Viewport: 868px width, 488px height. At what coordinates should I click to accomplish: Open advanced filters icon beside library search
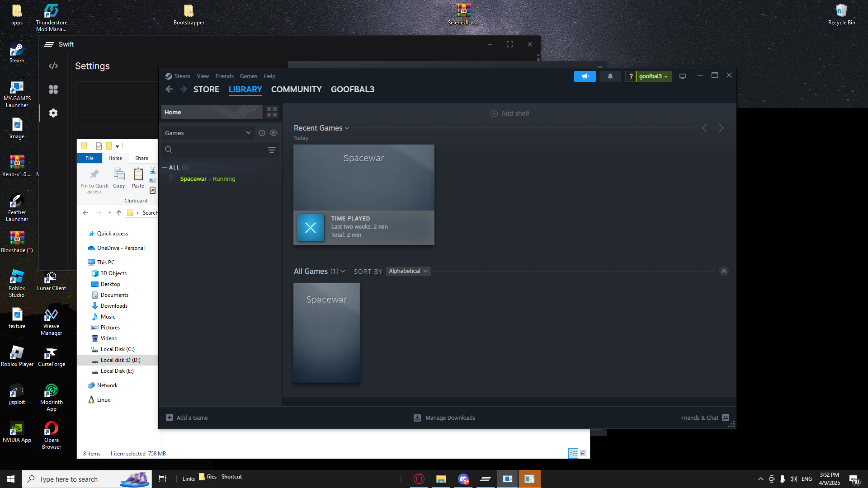pos(272,150)
